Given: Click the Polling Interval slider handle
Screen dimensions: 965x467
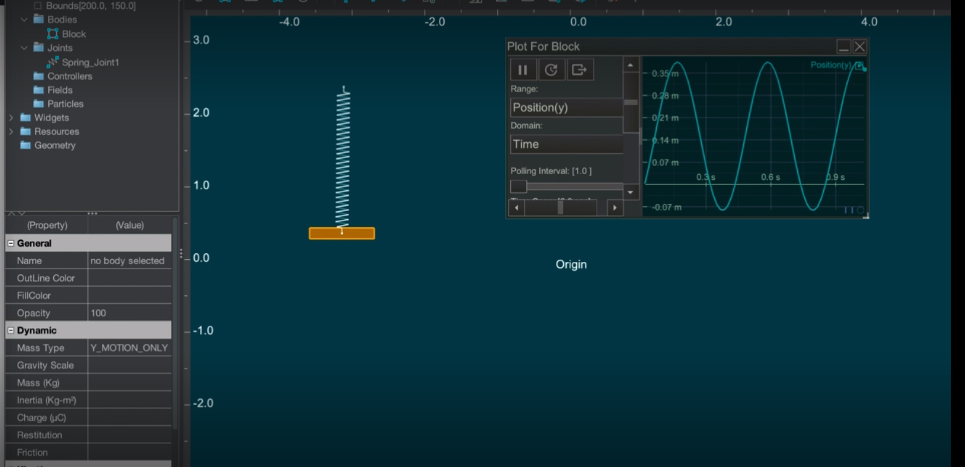Looking at the screenshot, I should point(518,186).
